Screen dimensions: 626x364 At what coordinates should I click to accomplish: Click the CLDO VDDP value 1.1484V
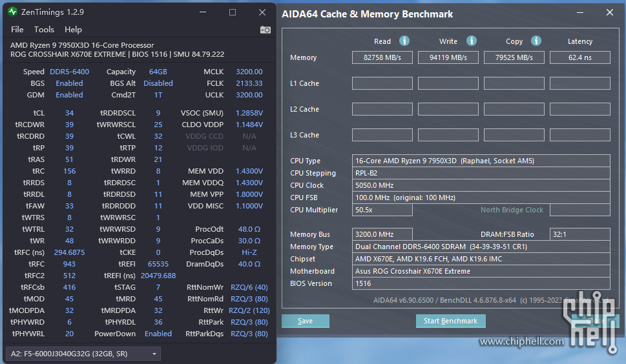[249, 125]
